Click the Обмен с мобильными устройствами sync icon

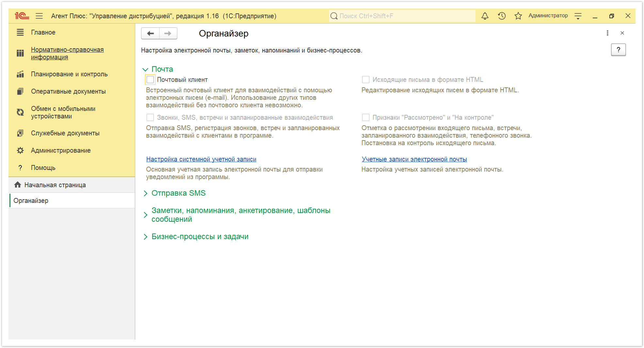pyautogui.click(x=20, y=112)
